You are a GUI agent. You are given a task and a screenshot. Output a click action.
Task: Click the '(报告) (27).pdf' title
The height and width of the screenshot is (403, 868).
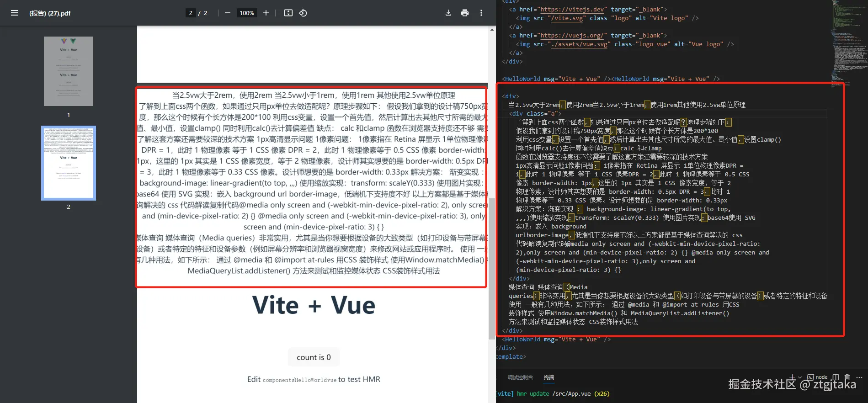click(x=50, y=13)
